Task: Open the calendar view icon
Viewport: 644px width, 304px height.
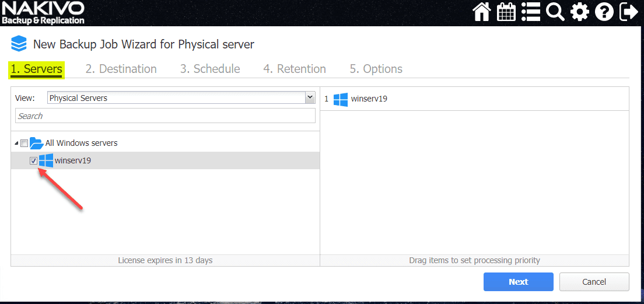Action: pyautogui.click(x=506, y=12)
